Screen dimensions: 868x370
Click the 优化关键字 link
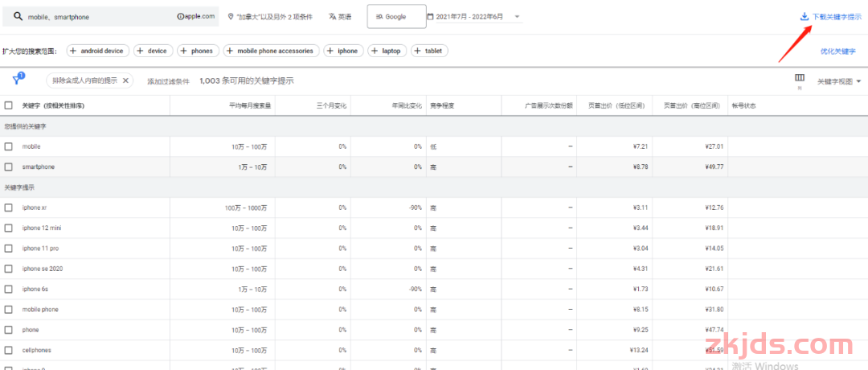point(837,51)
